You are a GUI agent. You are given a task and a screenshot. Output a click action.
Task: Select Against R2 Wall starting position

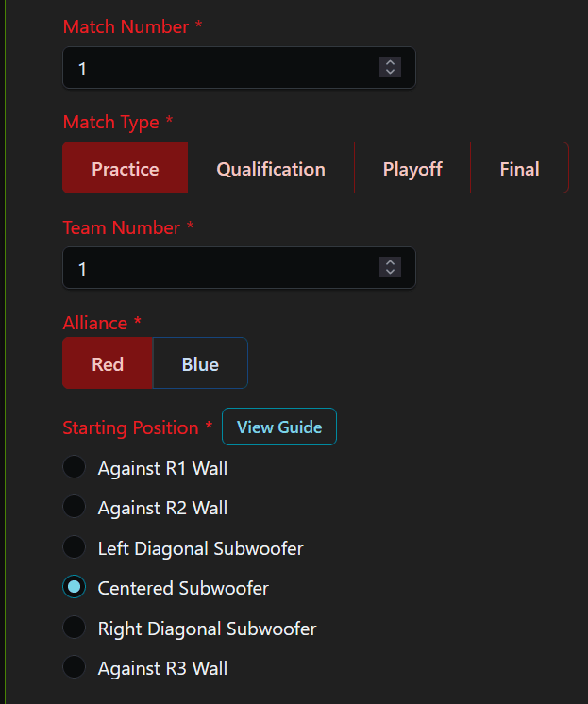[75, 507]
